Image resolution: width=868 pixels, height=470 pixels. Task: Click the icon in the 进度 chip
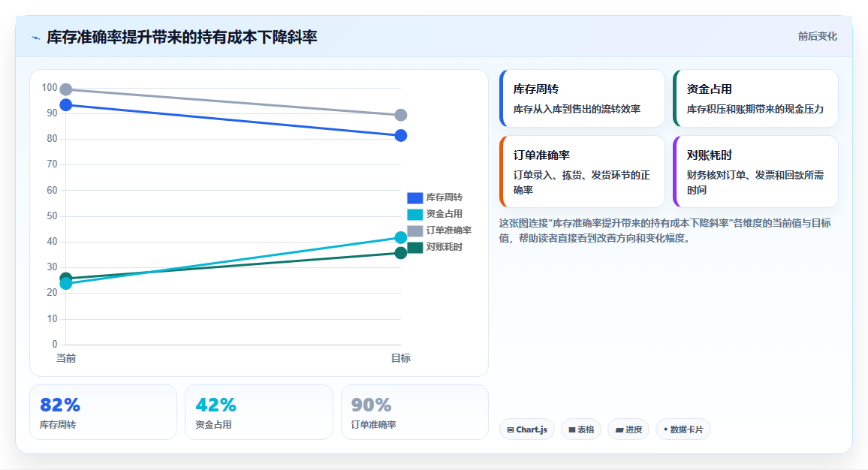pos(619,430)
